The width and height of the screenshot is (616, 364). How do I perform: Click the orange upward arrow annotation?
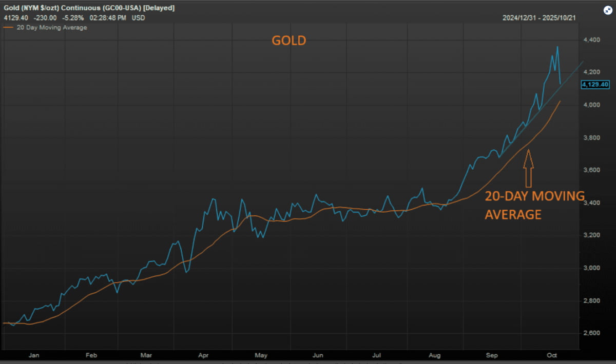(x=528, y=168)
